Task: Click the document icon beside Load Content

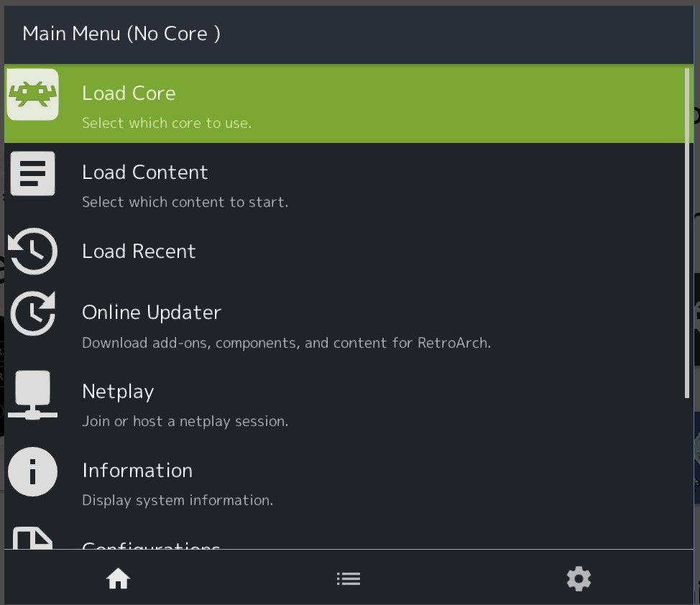Action: click(32, 173)
